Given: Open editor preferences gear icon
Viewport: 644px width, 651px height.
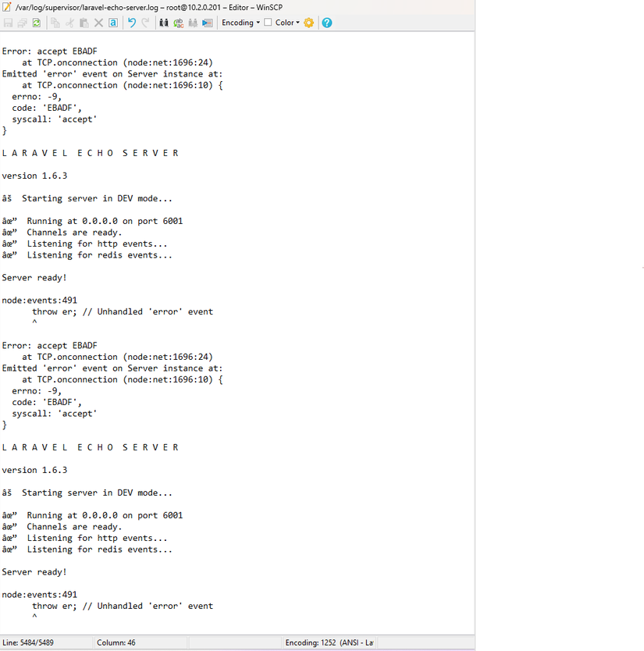Looking at the screenshot, I should 309,23.
